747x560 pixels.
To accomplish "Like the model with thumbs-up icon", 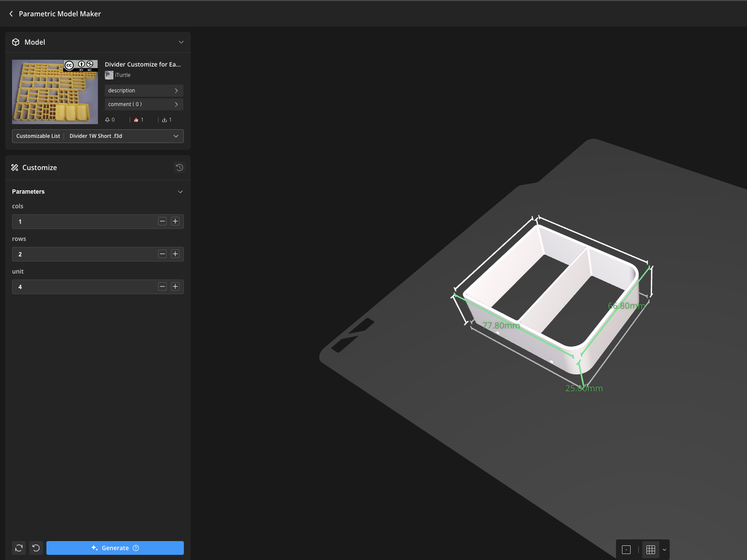I will tap(136, 120).
